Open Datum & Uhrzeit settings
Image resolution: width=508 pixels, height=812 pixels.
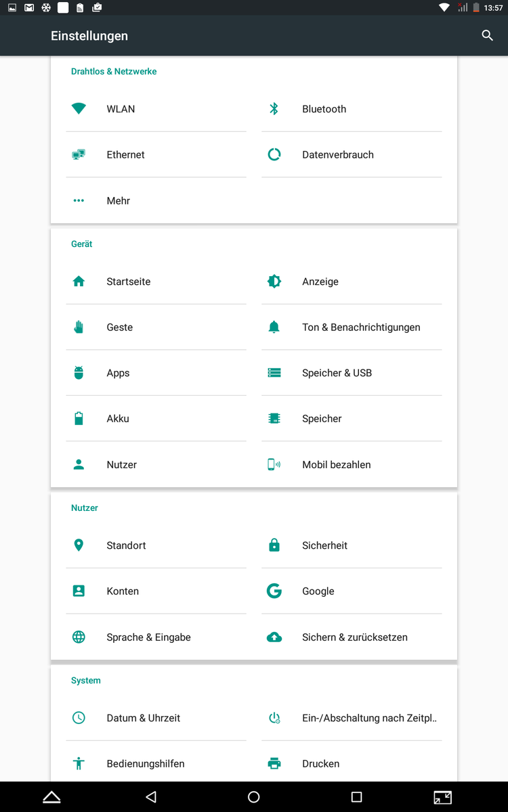point(143,718)
